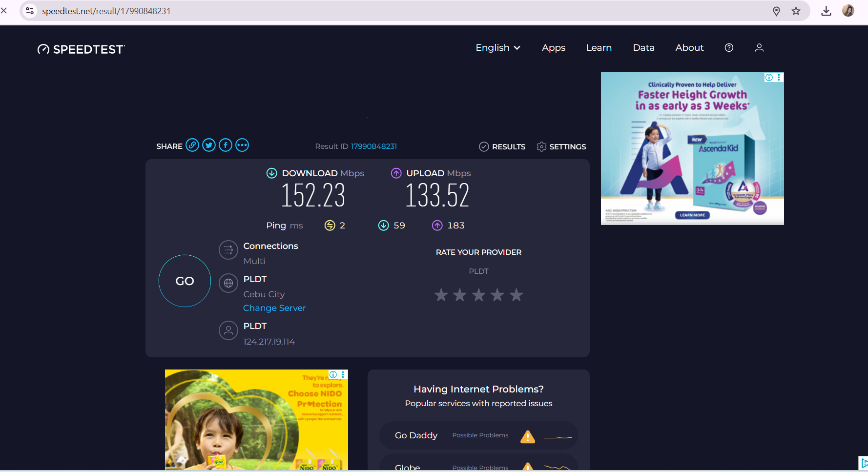Open the browser profile avatar
Screen dimensions: 868x472
848,11
